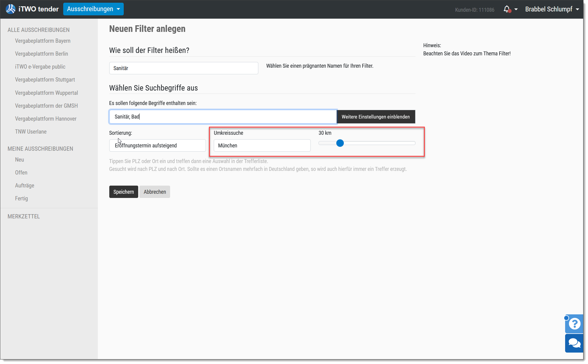Open the Merkzettel section

tap(24, 217)
